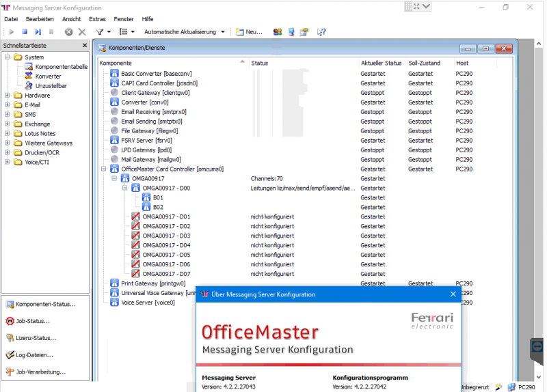Expand the Hardware folder

coord(7,95)
